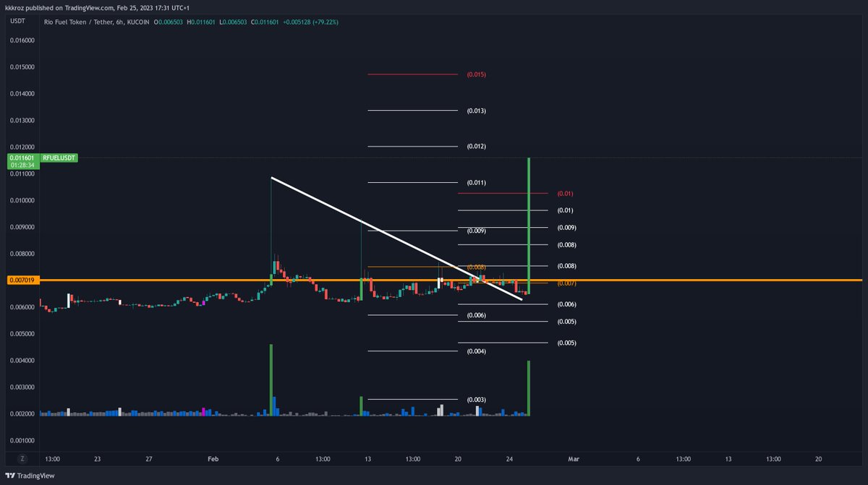
Task: Select the red (0.015) fib label
Action: click(x=476, y=74)
